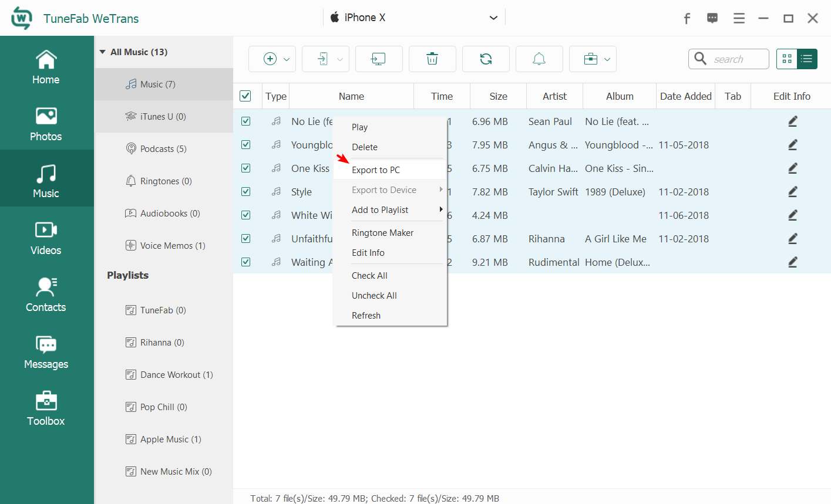The image size is (831, 504).
Task: Toggle the select-all header checkbox
Action: coord(245,96)
